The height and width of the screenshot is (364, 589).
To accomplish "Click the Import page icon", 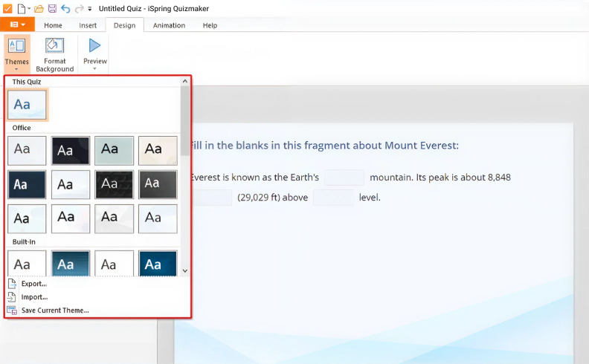I will click(x=12, y=297).
